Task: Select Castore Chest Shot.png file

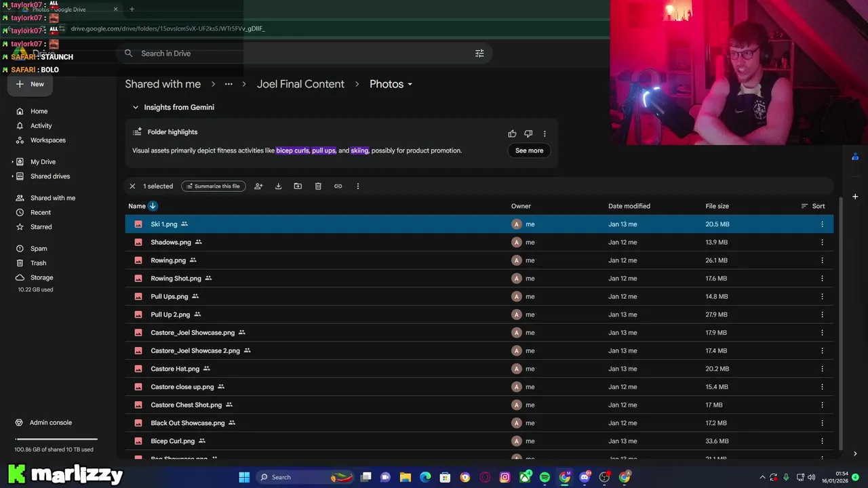Action: click(479, 405)
